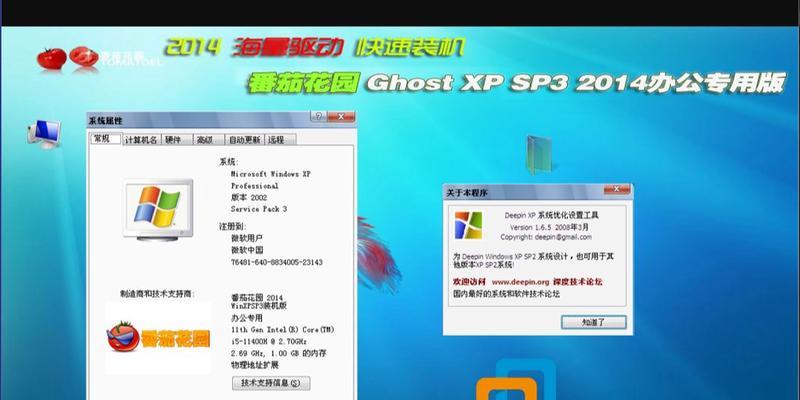Click the 技术支持信息 button
800x400 pixels.
point(271,383)
